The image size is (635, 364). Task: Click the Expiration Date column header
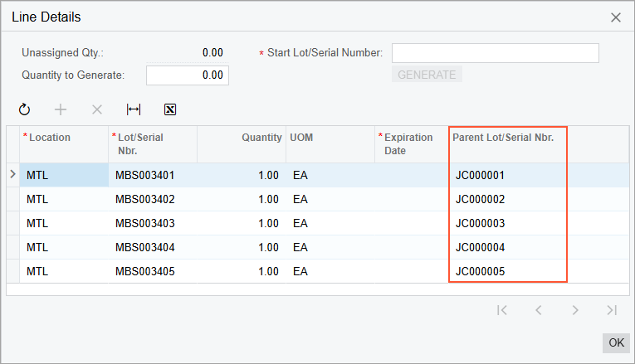410,144
